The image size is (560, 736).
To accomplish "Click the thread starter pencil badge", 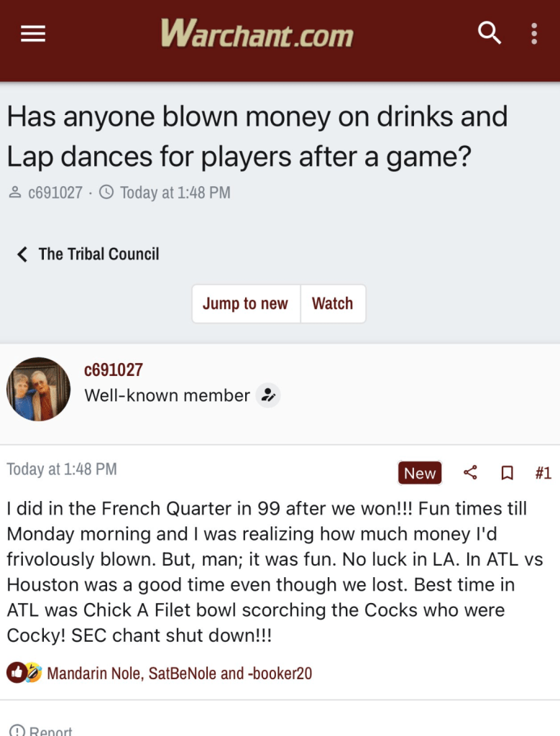I will pyautogui.click(x=268, y=395).
